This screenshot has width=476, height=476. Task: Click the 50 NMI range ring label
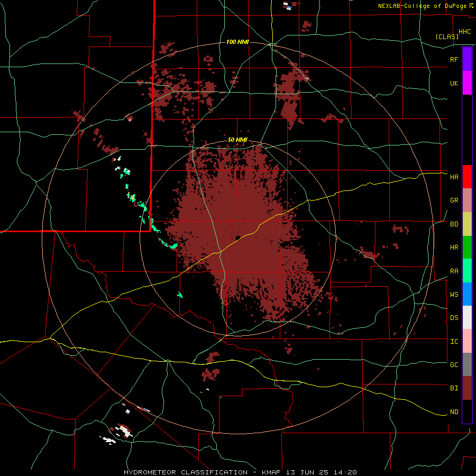click(x=237, y=140)
